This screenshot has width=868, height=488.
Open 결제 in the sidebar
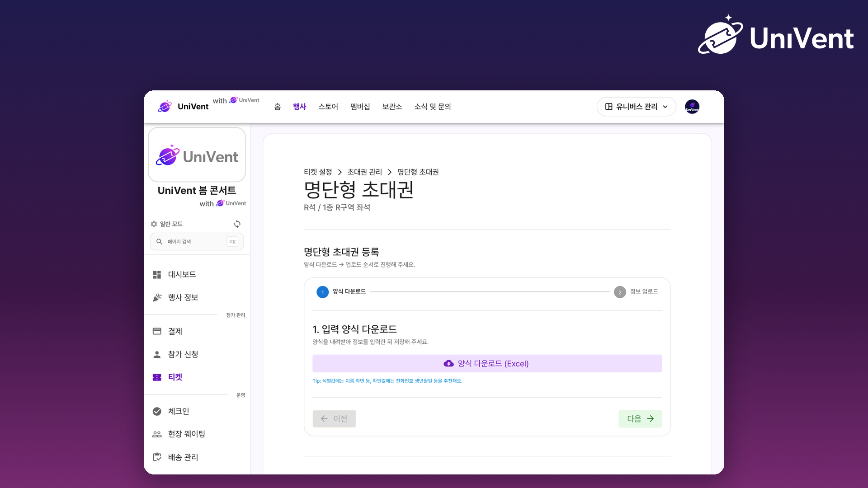click(x=197, y=331)
